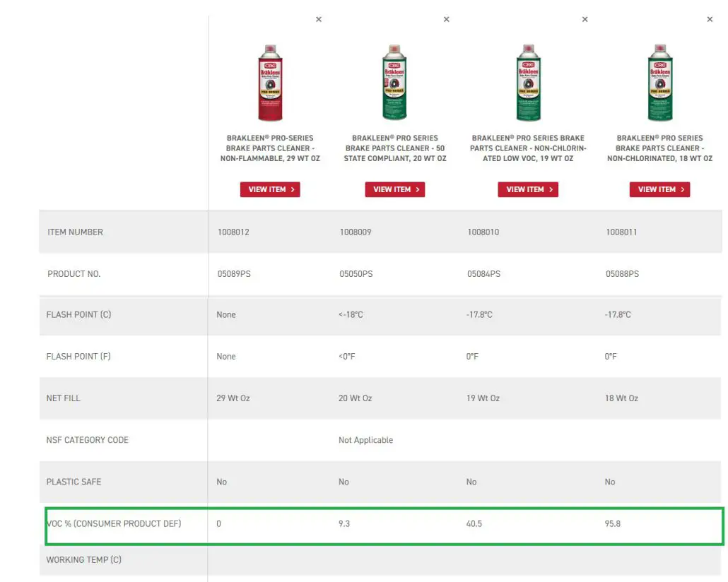
Task: Select the NSF CATEGORY CODE row label
Action: click(x=87, y=440)
